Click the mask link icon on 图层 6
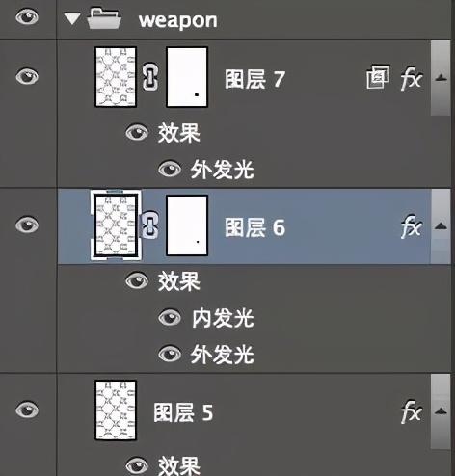 (x=149, y=225)
